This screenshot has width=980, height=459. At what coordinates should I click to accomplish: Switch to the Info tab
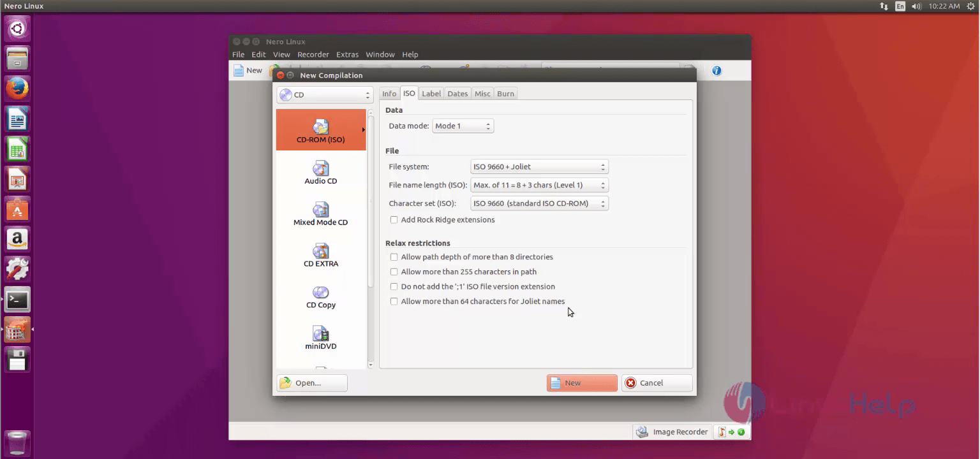coord(389,94)
